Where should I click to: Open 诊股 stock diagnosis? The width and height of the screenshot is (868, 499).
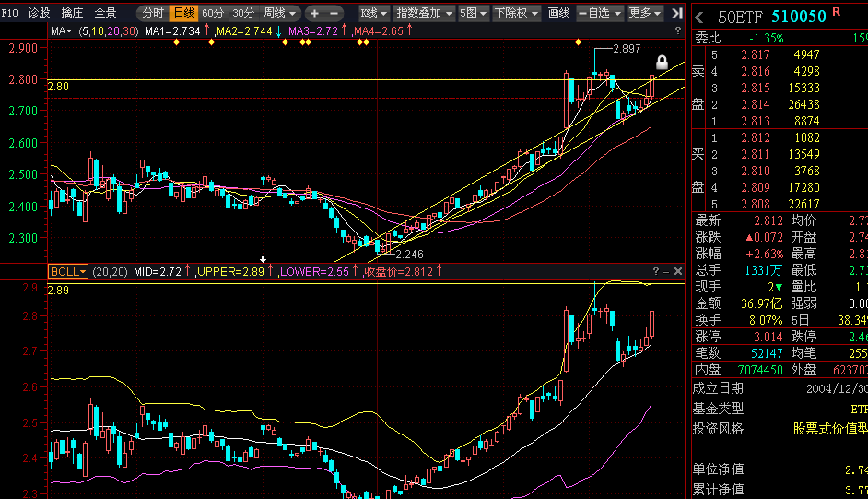point(39,13)
